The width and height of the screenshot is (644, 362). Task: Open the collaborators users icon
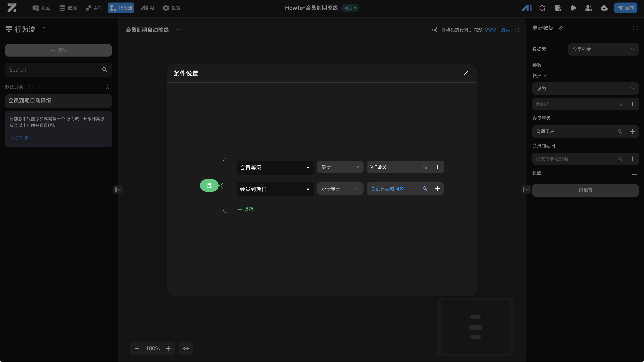tap(589, 8)
